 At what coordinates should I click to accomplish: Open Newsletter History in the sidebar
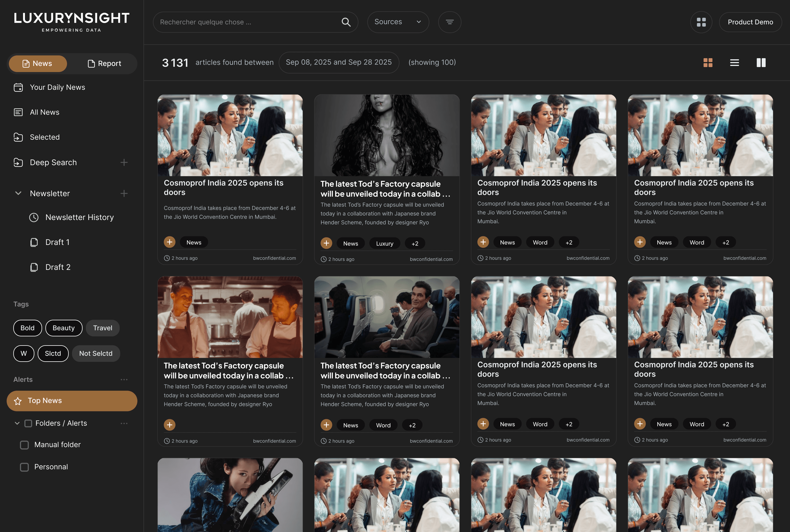[x=79, y=217]
